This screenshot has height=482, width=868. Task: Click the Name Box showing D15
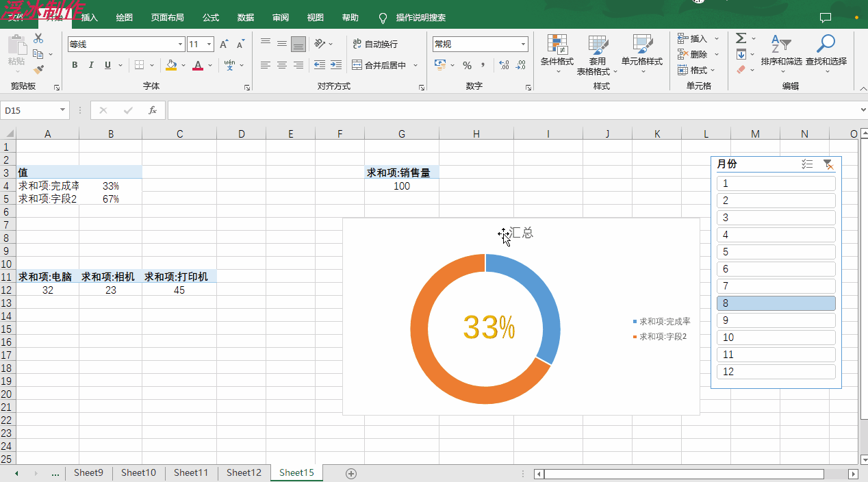pyautogui.click(x=29, y=110)
